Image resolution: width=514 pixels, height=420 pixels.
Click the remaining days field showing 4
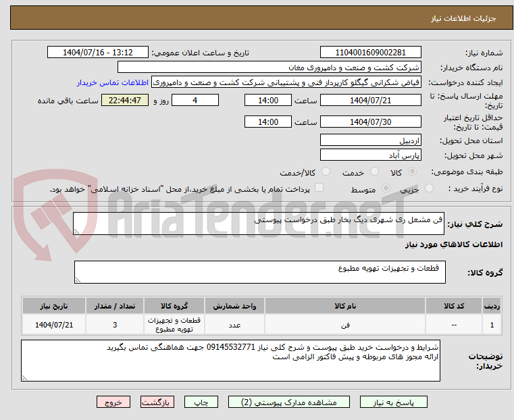coord(195,100)
